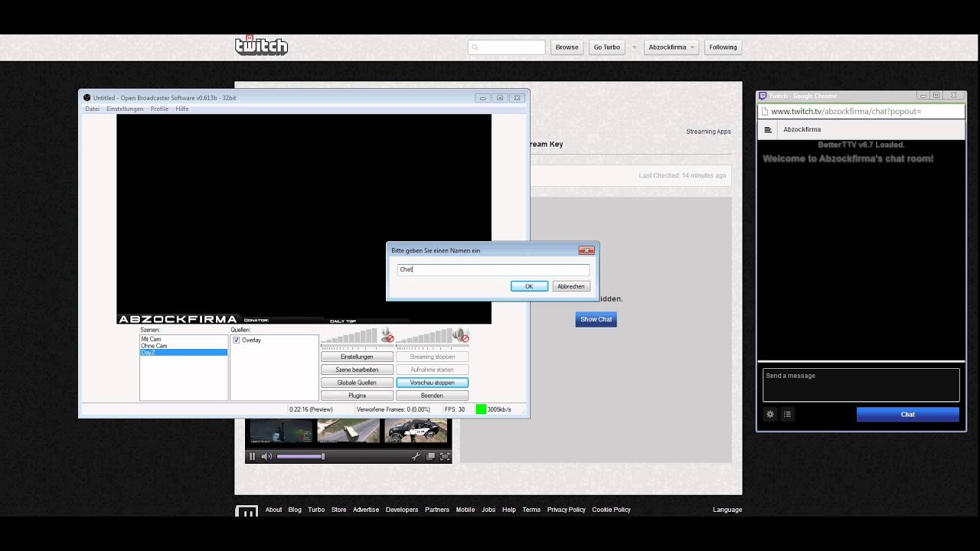Open the Profile menu
Image resolution: width=980 pixels, height=551 pixels.
(159, 109)
